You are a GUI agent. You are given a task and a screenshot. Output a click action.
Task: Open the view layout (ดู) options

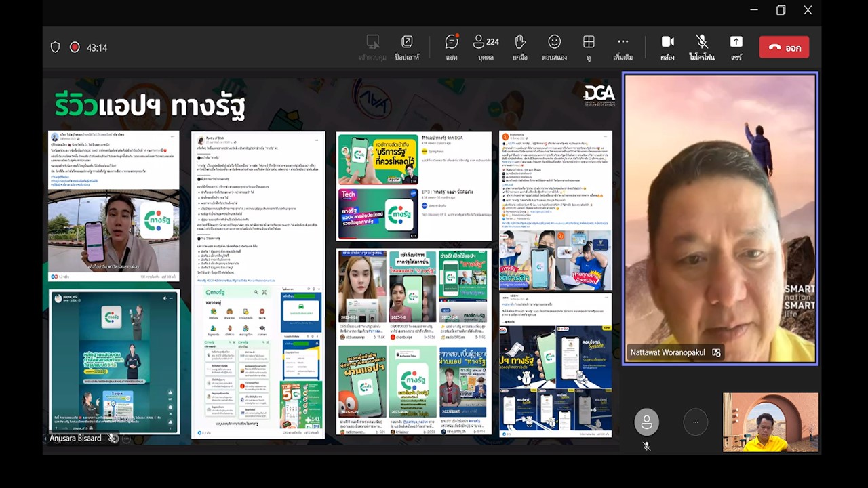[x=589, y=47]
